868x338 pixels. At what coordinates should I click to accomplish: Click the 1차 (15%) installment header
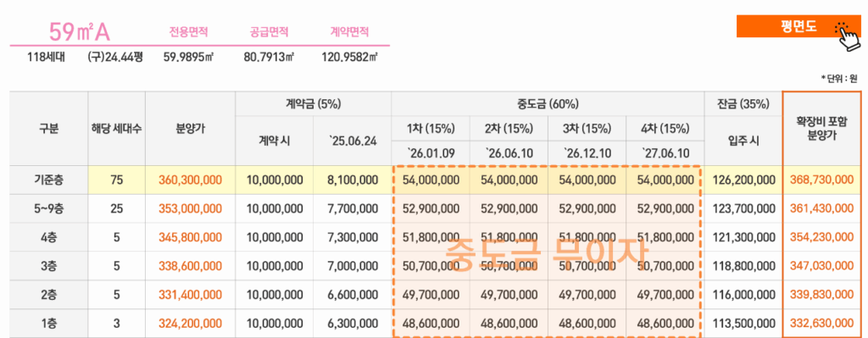pyautogui.click(x=431, y=129)
